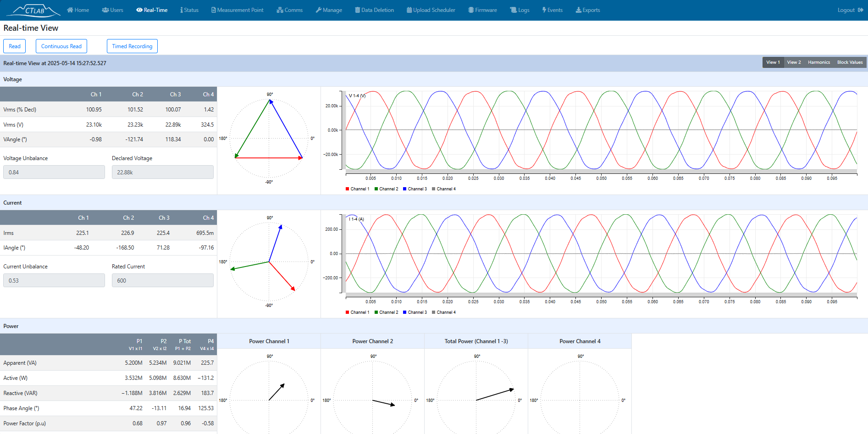Image resolution: width=868 pixels, height=434 pixels.
Task: Open the Measurement Point menu
Action: (x=237, y=10)
